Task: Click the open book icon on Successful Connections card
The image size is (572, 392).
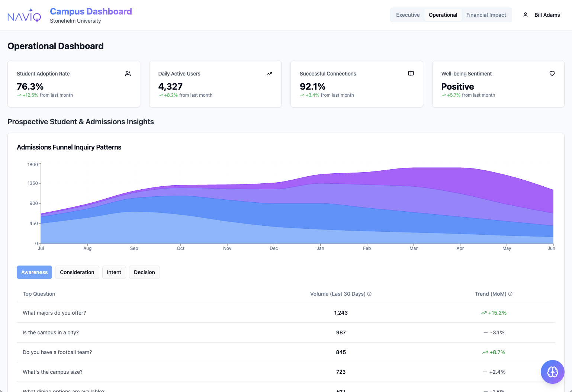Action: [x=411, y=74]
